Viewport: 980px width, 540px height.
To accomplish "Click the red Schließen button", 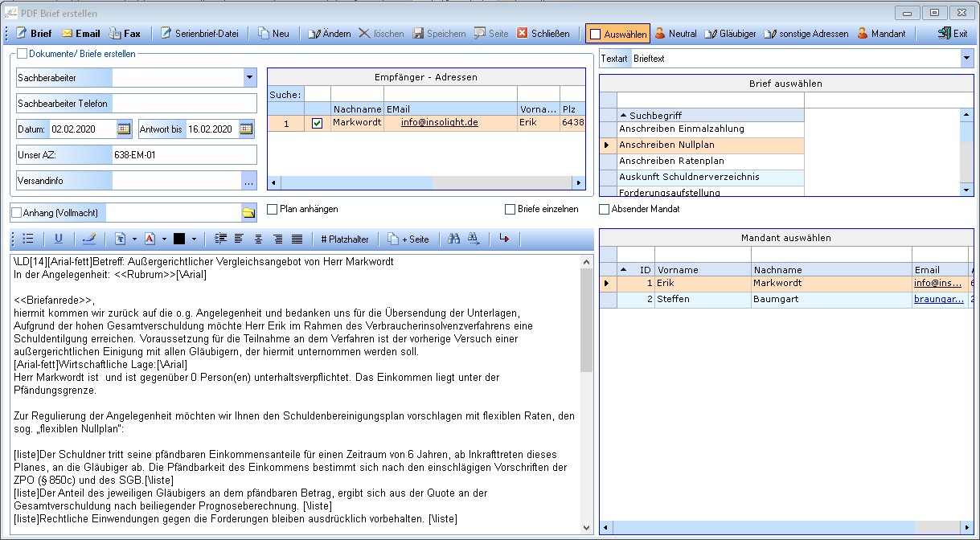I will pos(543,34).
